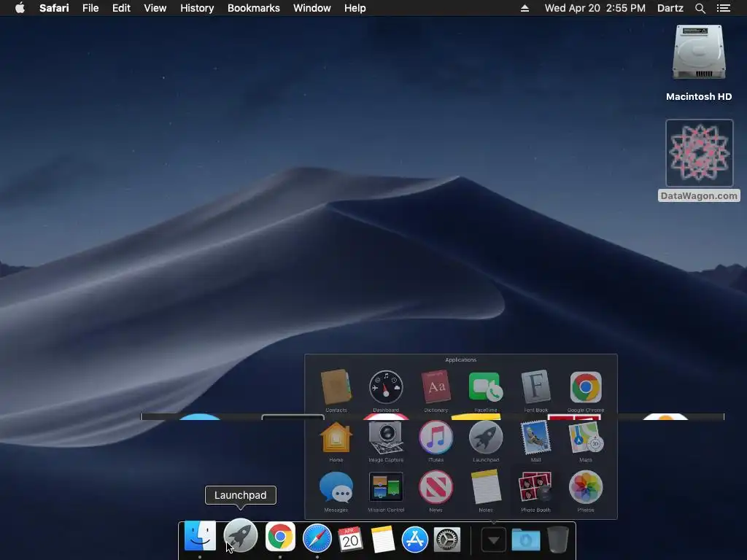Open the Dartz user menu
The image size is (747, 560).
(x=670, y=8)
